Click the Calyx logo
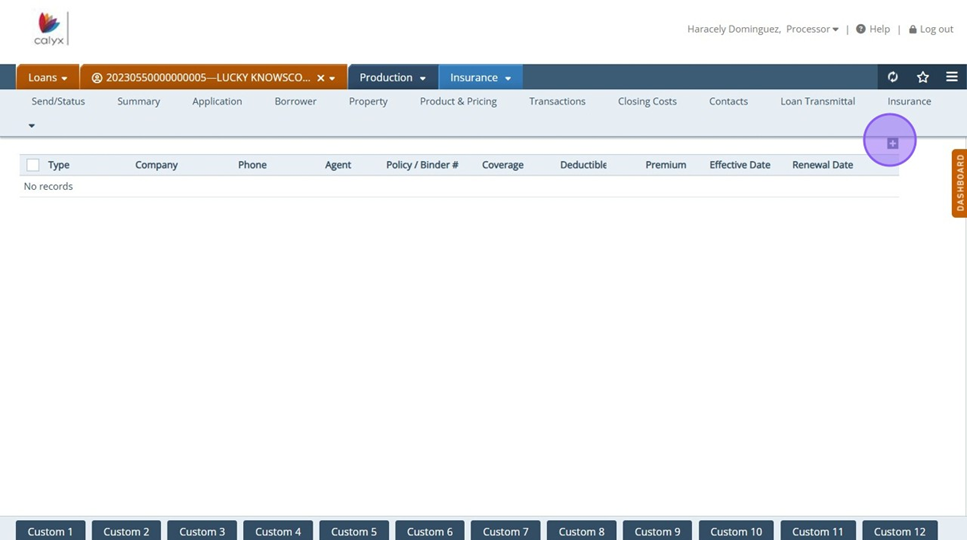The image size is (967, 540). point(48,30)
